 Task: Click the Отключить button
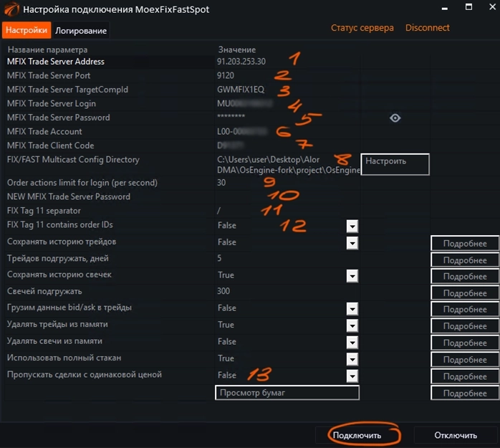[x=456, y=435]
